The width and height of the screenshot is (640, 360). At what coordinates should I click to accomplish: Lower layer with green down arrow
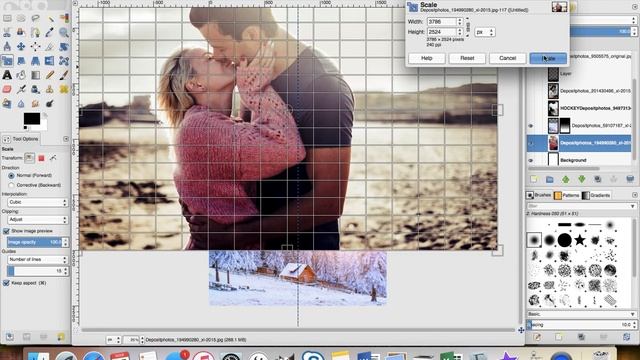(x=582, y=179)
